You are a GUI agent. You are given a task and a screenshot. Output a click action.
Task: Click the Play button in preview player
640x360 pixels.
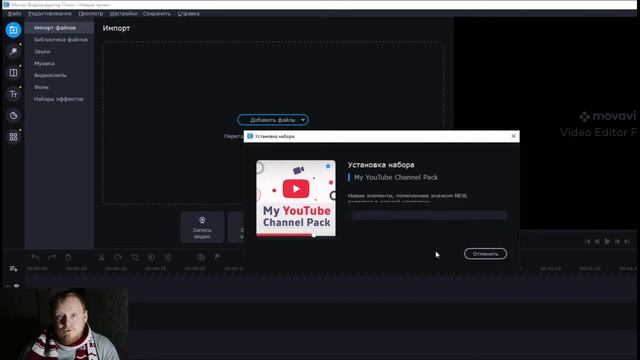click(x=607, y=241)
